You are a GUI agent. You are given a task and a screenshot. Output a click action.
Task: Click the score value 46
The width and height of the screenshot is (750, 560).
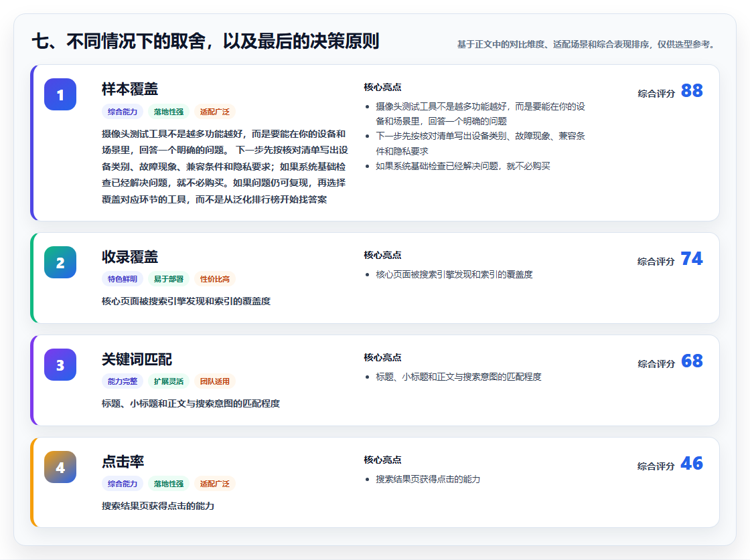[692, 463]
